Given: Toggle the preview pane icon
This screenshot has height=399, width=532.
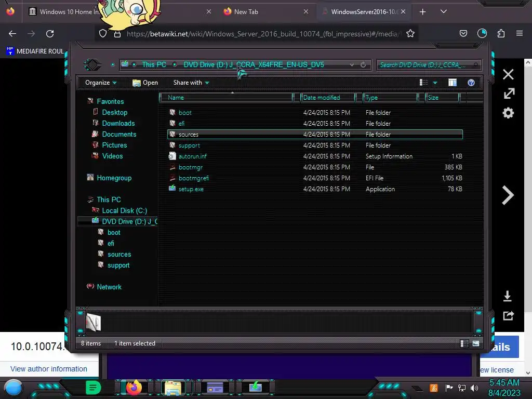Looking at the screenshot, I should pyautogui.click(x=453, y=83).
